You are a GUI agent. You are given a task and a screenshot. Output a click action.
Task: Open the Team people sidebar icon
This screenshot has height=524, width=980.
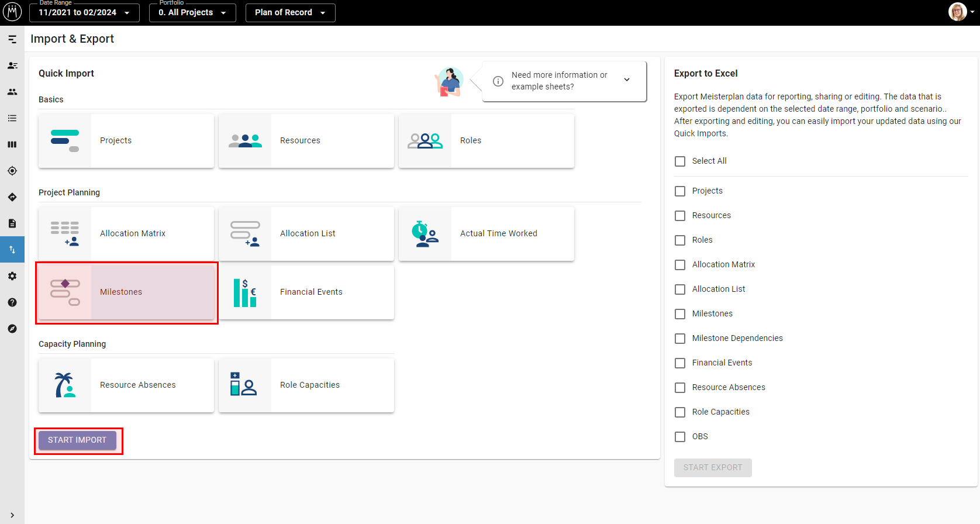click(x=12, y=92)
